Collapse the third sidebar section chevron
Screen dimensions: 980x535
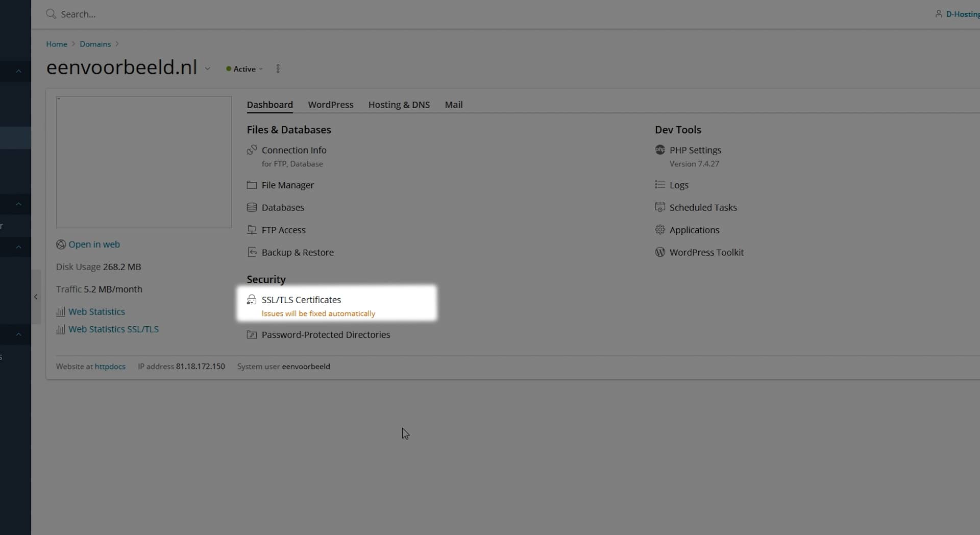(x=18, y=247)
